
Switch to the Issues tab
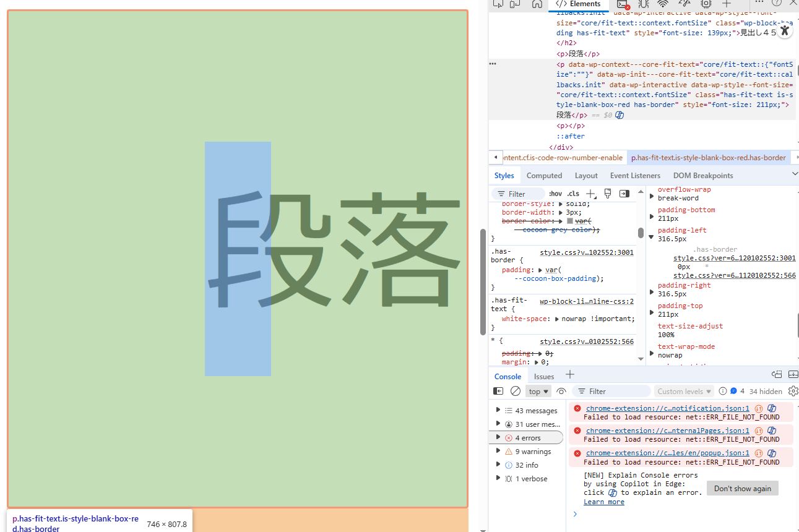pyautogui.click(x=544, y=376)
